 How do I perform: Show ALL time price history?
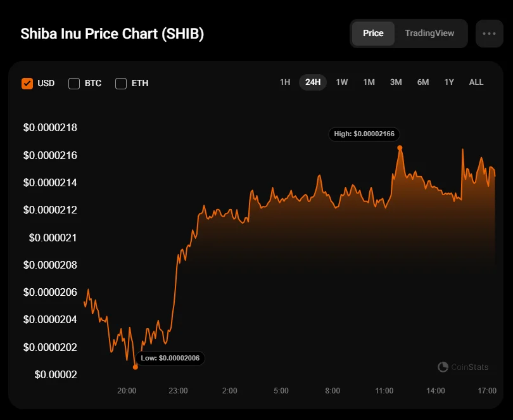coord(476,82)
